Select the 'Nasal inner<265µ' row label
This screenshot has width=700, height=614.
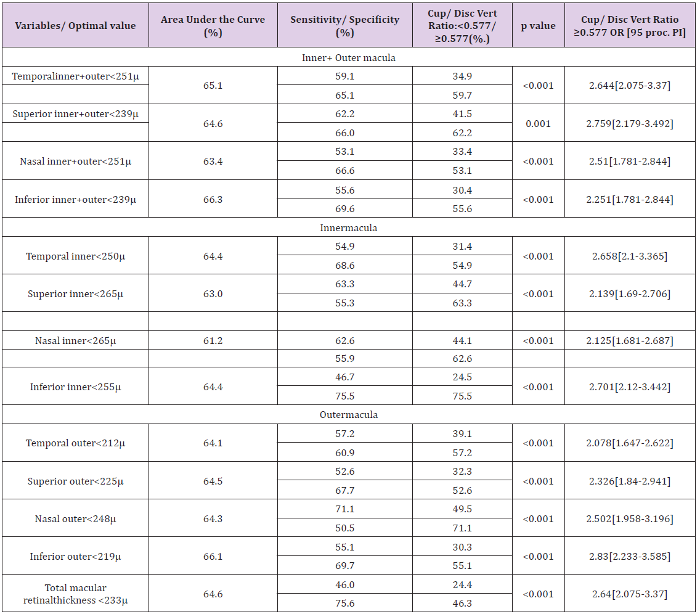(75, 340)
